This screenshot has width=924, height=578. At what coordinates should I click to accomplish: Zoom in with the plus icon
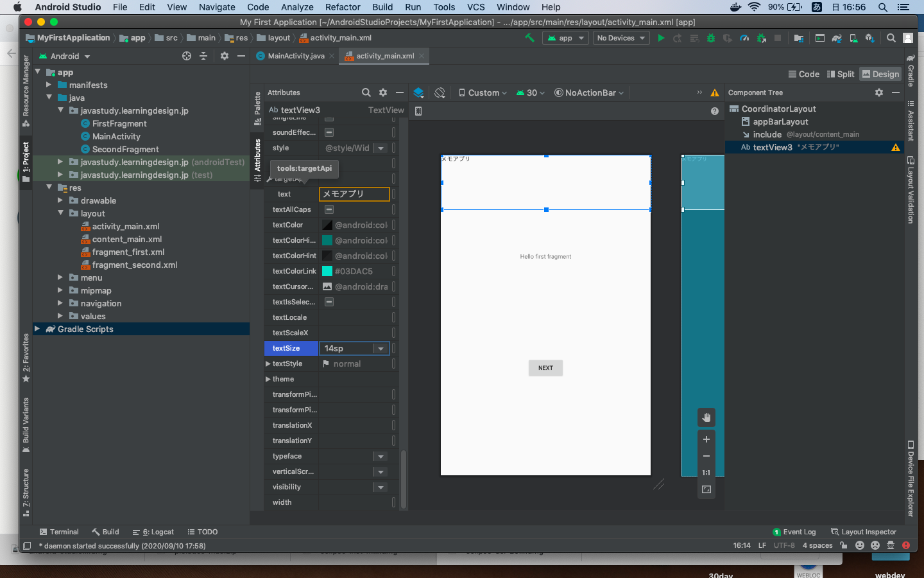click(706, 439)
